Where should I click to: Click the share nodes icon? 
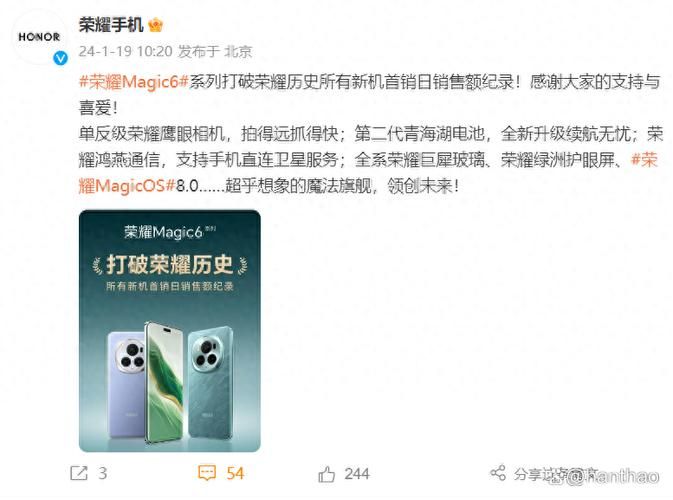pyautogui.click(x=498, y=473)
